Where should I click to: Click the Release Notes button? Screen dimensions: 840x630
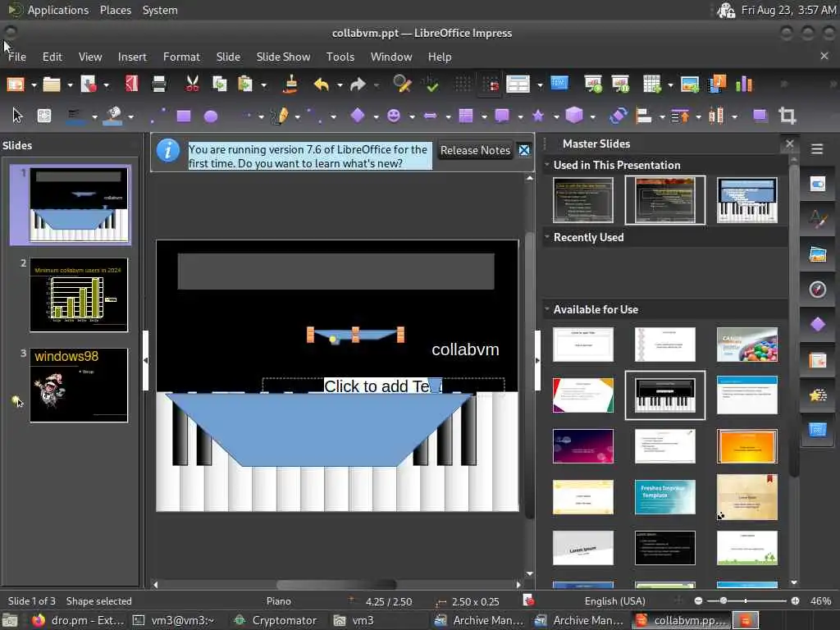click(x=475, y=151)
